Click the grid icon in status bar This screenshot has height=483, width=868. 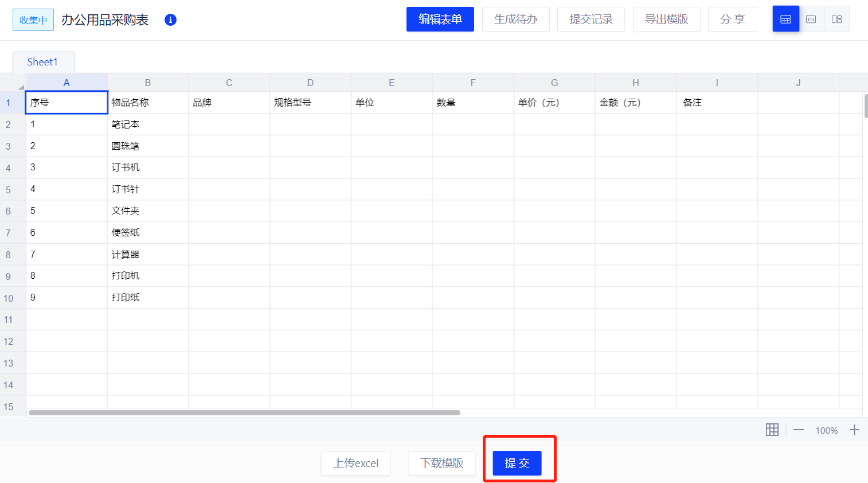click(772, 430)
